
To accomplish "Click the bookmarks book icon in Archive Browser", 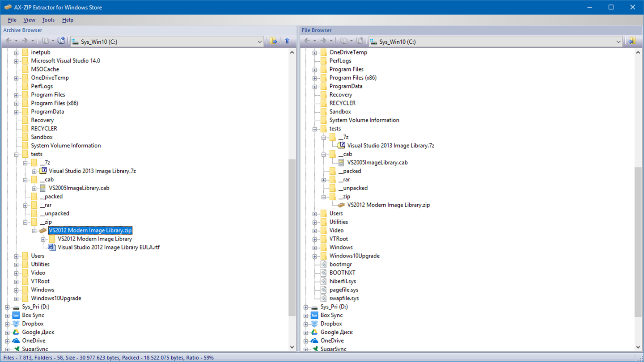I will tap(46, 41).
